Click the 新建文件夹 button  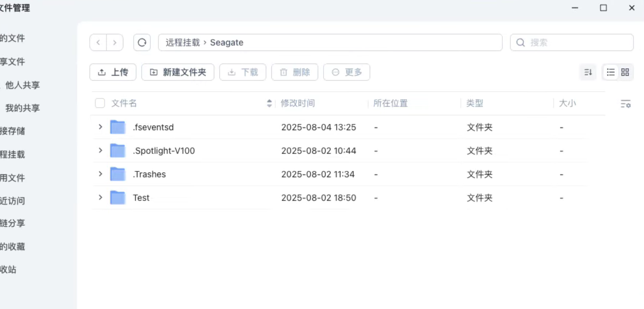click(x=178, y=72)
